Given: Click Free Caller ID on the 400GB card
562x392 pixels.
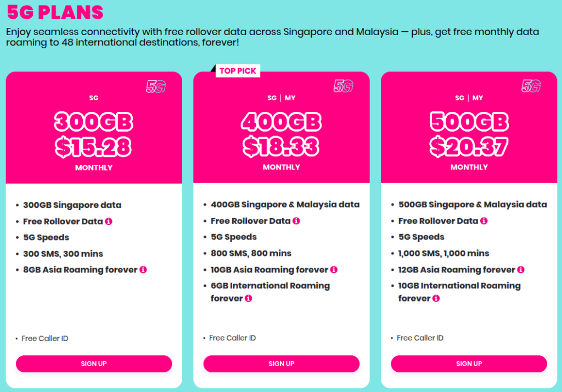Looking at the screenshot, I should click(233, 338).
